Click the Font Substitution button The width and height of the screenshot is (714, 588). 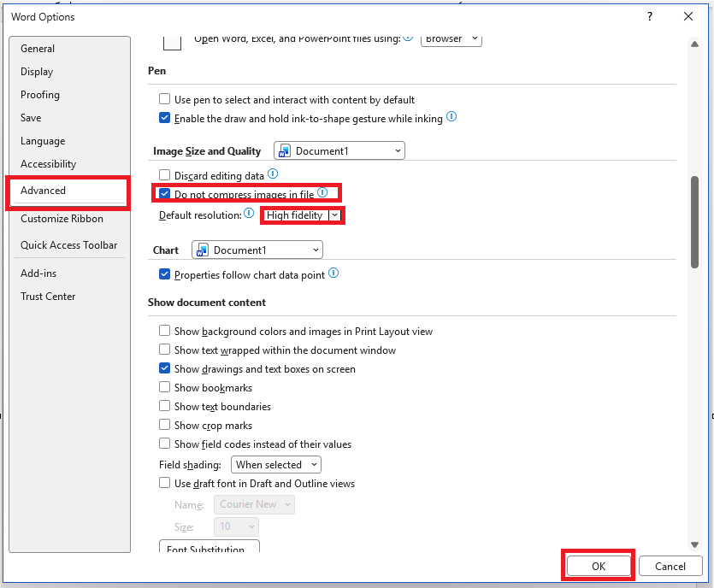[x=209, y=547]
